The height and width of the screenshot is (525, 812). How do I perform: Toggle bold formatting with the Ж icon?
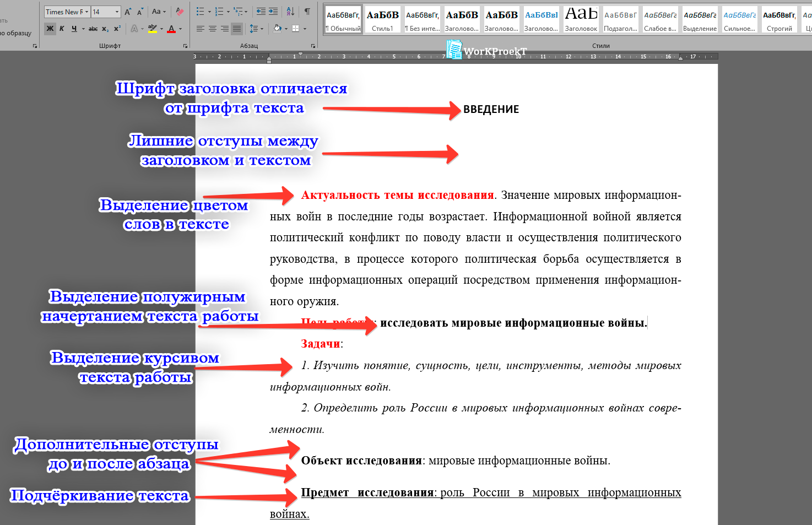pyautogui.click(x=50, y=28)
